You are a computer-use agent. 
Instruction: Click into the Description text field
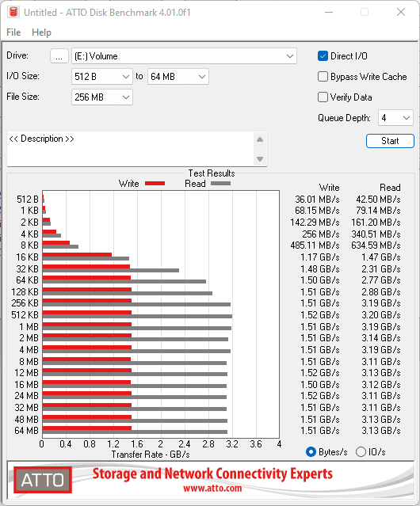[131, 149]
